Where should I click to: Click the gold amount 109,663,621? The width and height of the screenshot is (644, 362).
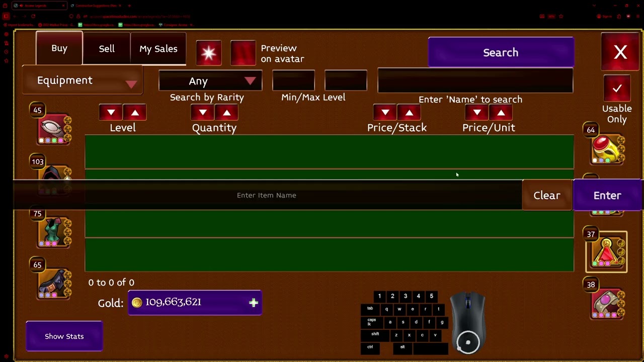[x=173, y=302]
